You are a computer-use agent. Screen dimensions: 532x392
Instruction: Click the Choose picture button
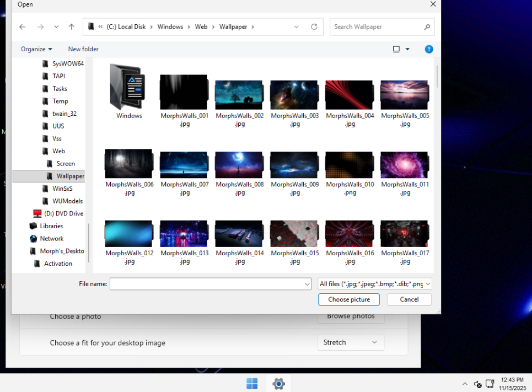[349, 299]
